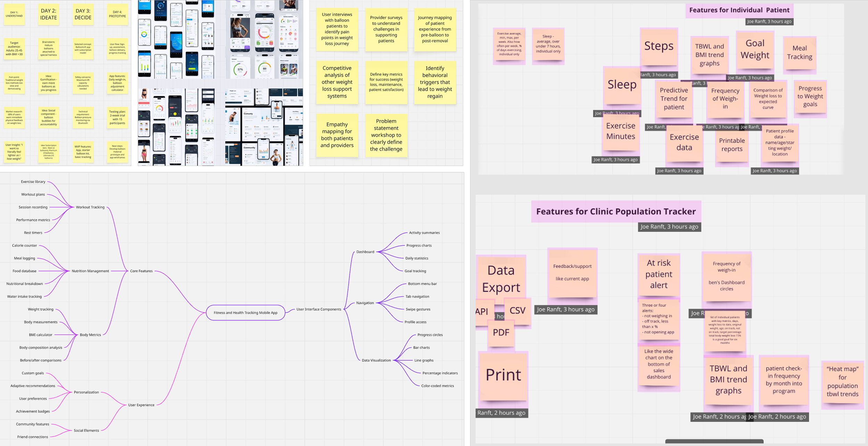Click the 'Problem statement workshop' sticky note
Viewport: 868px width, 446px height.
[x=386, y=135]
